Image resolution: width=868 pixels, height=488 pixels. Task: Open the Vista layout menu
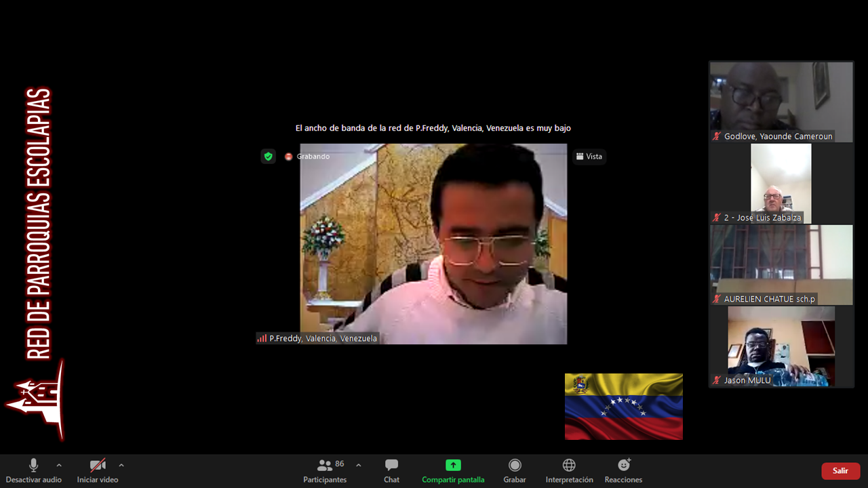click(x=589, y=157)
